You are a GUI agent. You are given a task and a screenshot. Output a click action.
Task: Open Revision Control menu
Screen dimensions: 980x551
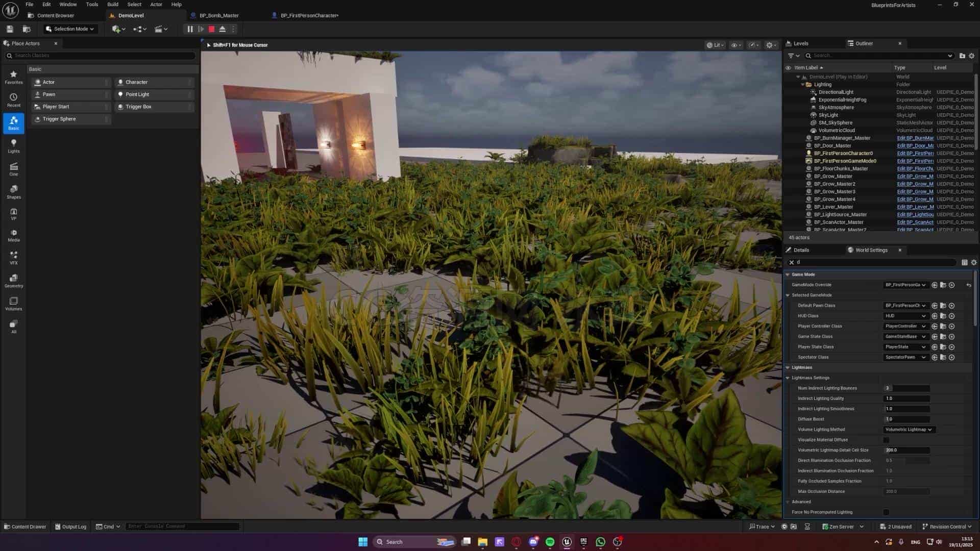click(x=947, y=527)
